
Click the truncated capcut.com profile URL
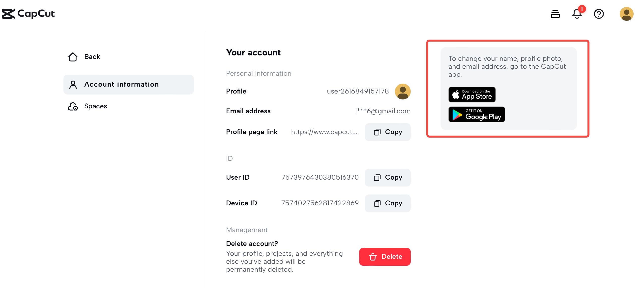(x=325, y=132)
